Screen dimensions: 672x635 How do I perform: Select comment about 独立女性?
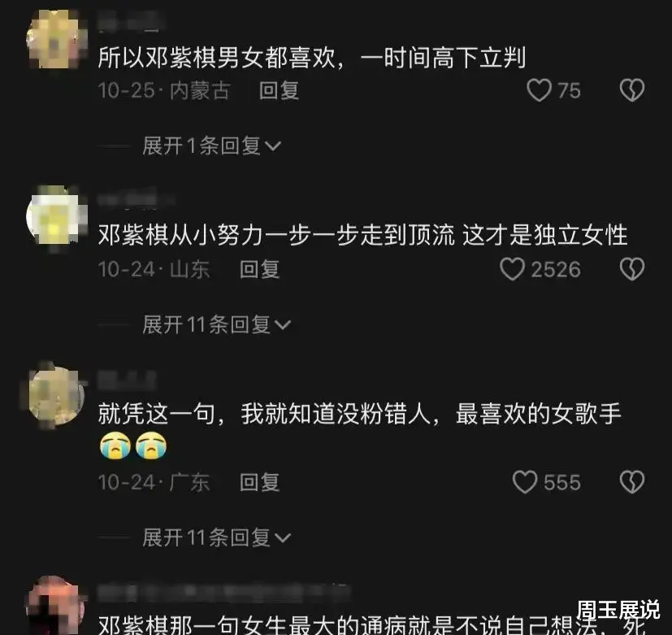(x=362, y=235)
